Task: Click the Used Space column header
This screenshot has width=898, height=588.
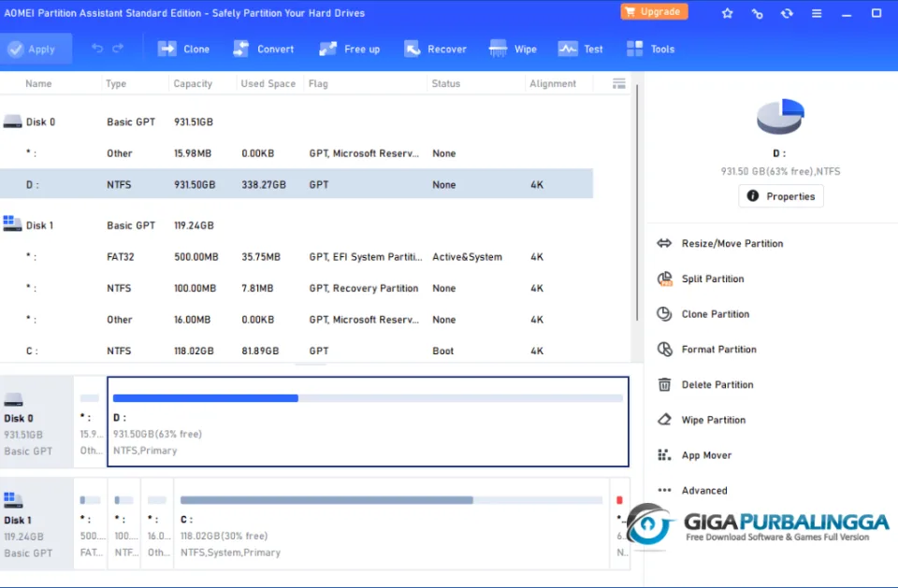Action: tap(268, 83)
